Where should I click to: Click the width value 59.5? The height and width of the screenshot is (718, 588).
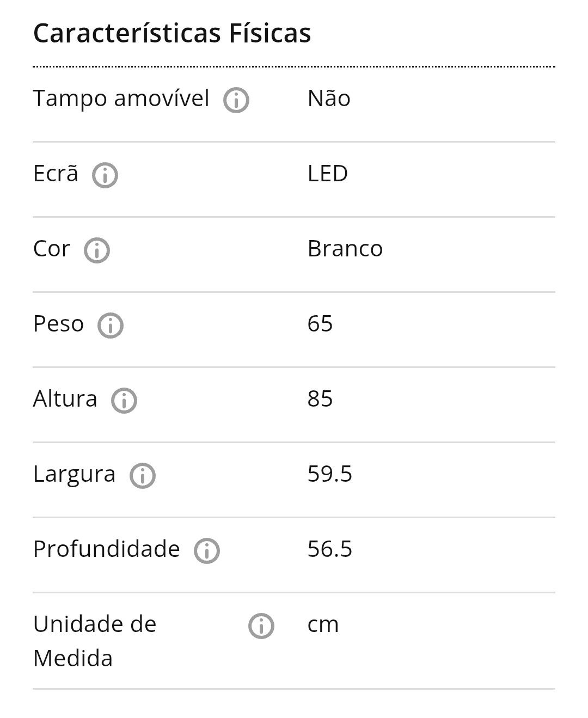(330, 474)
